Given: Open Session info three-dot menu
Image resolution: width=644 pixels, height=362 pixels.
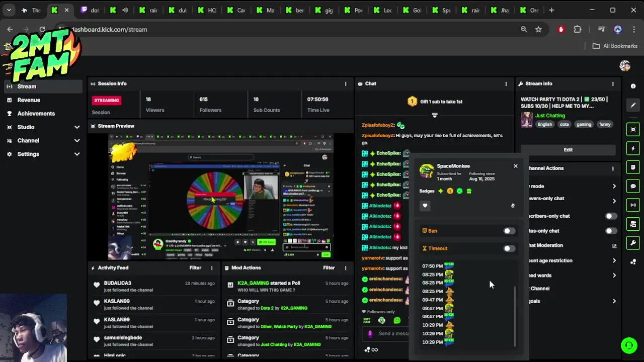Looking at the screenshot, I should pyautogui.click(x=345, y=84).
